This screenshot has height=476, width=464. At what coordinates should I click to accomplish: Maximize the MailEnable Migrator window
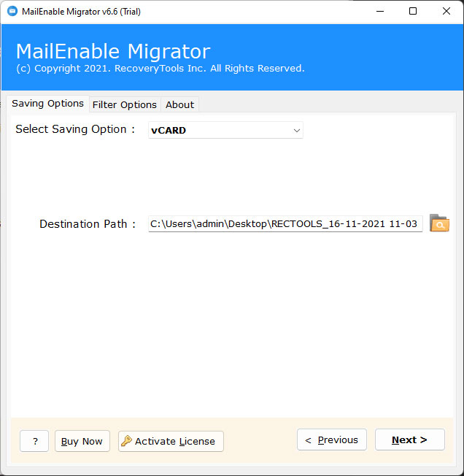click(413, 11)
